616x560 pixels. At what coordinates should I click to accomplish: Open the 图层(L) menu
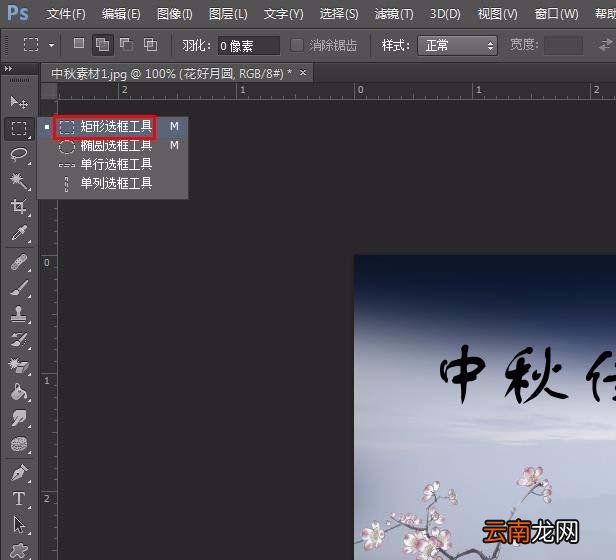click(228, 14)
